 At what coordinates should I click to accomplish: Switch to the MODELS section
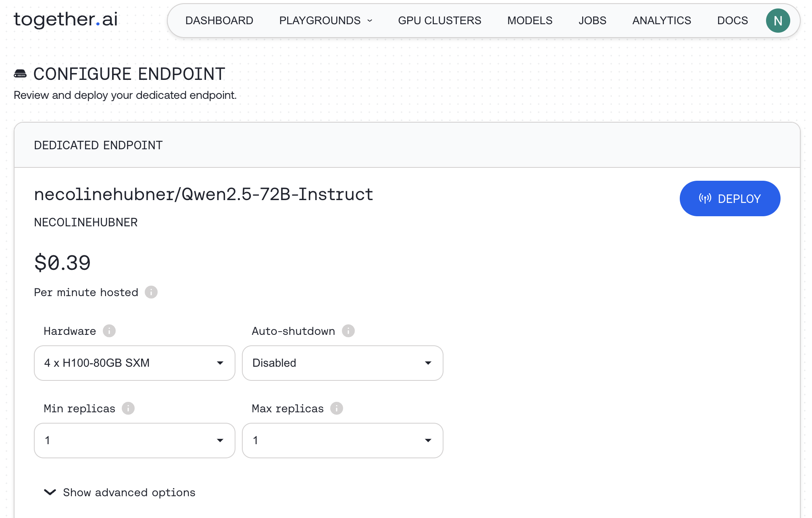(x=529, y=20)
